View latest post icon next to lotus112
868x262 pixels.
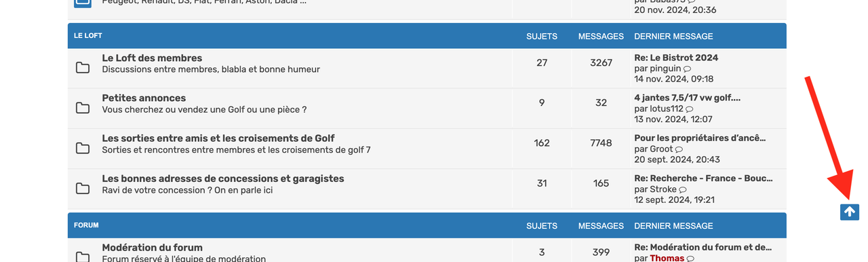tap(690, 109)
